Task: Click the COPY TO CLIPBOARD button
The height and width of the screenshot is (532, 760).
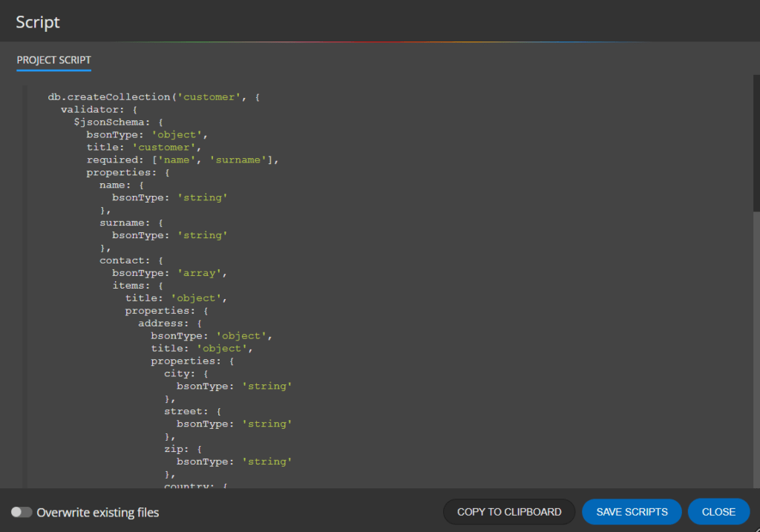Action: point(508,512)
